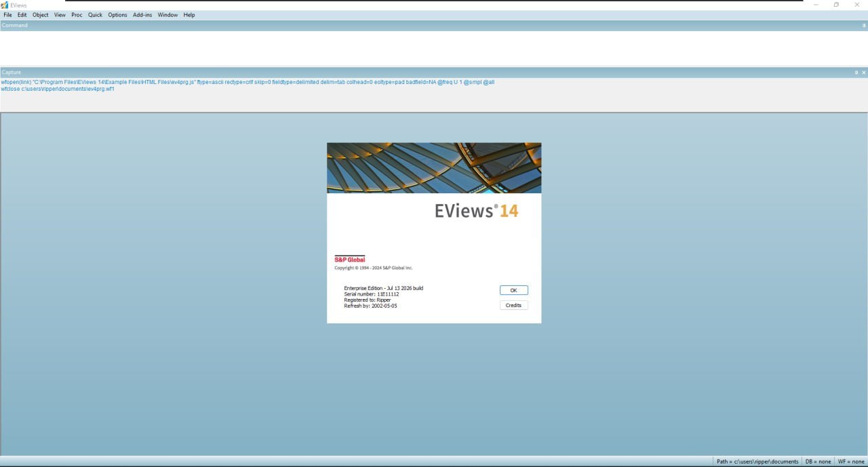868x467 pixels.
Task: Close the Capture panel
Action: pos(864,72)
